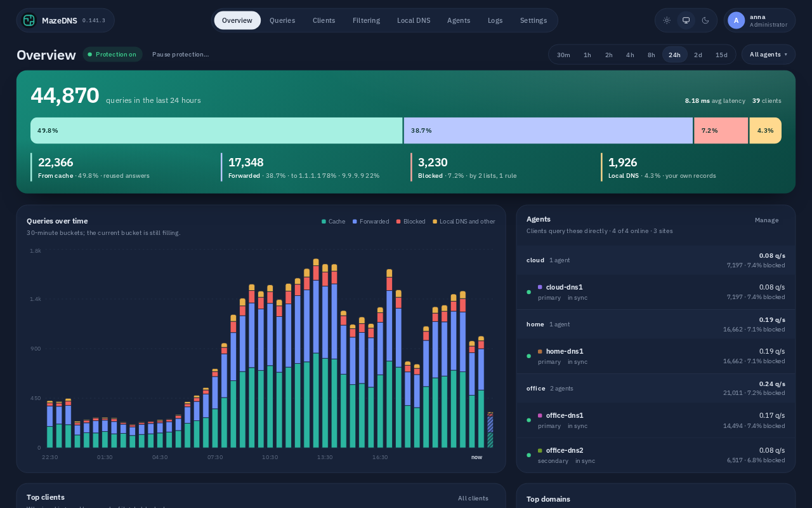The image size is (812, 508).
Task: Collapse the cloud site group
Action: click(x=656, y=260)
